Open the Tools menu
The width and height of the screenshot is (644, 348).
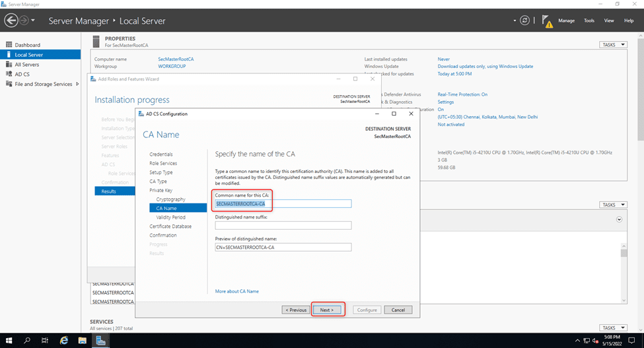(x=589, y=20)
